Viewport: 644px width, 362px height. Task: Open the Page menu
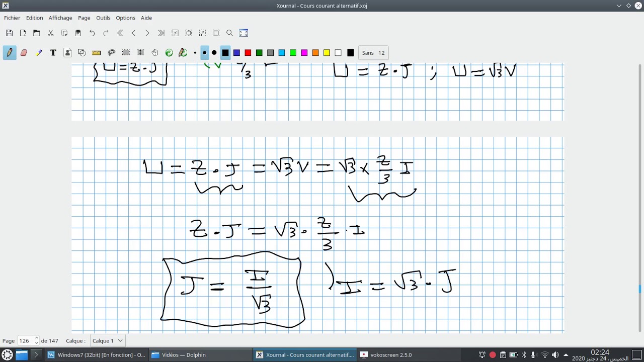(x=84, y=18)
